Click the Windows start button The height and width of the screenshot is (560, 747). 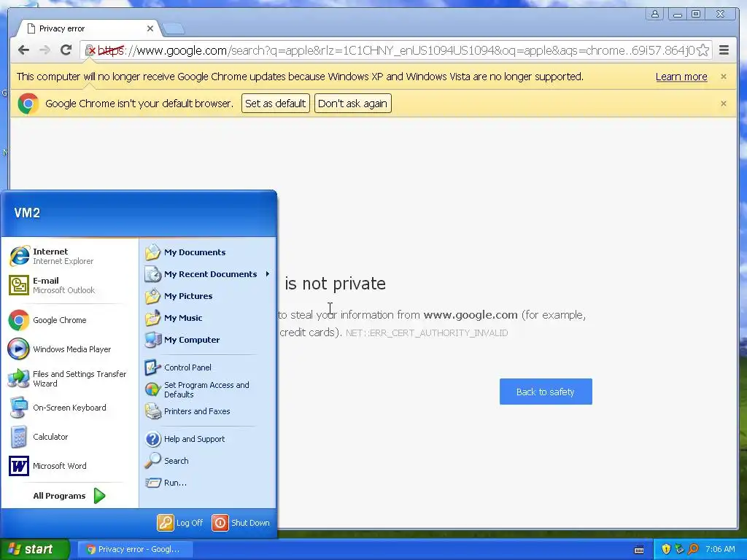point(35,549)
